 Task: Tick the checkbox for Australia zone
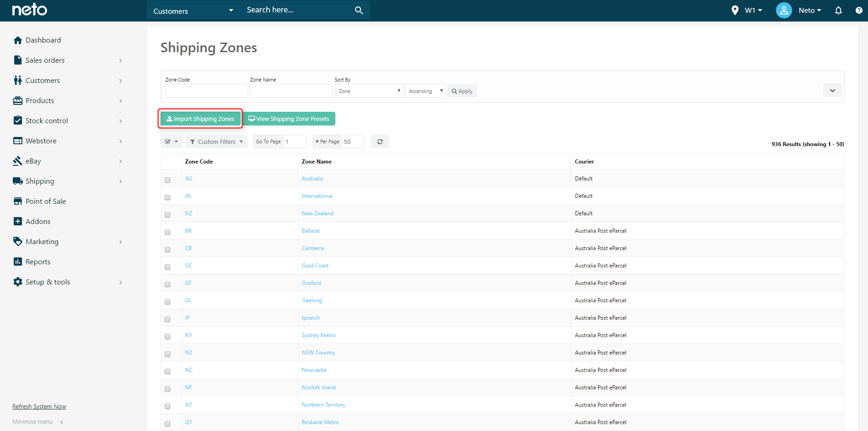coord(167,180)
